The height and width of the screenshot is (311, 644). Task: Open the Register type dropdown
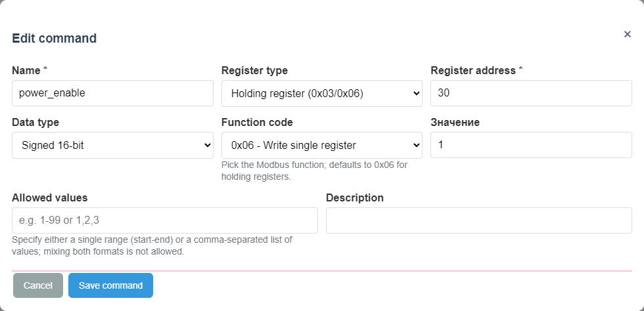click(x=321, y=93)
